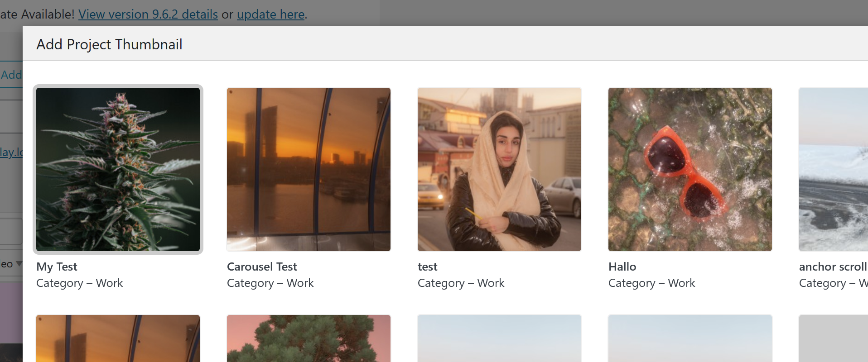Select the My Test cannabis plant thumbnail
868x362 pixels.
pyautogui.click(x=118, y=169)
